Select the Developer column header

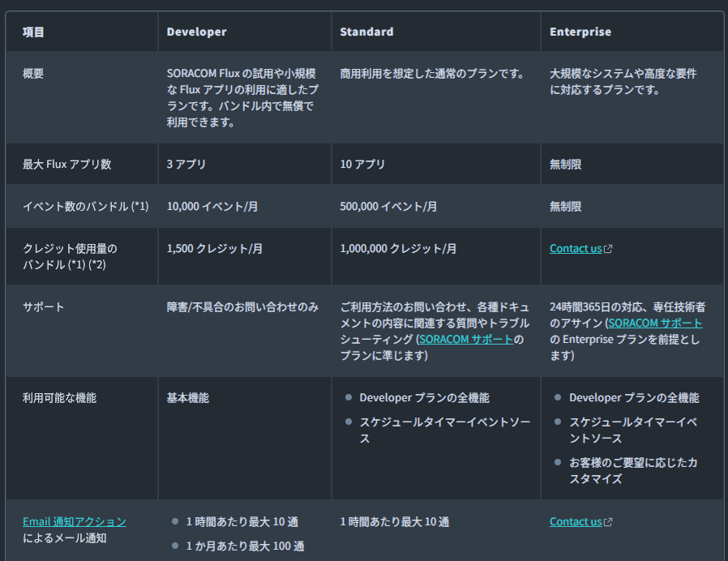click(x=196, y=32)
